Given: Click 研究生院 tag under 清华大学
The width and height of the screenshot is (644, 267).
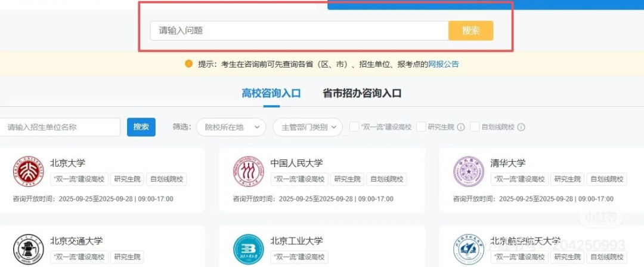Looking at the screenshot, I should (x=568, y=179).
